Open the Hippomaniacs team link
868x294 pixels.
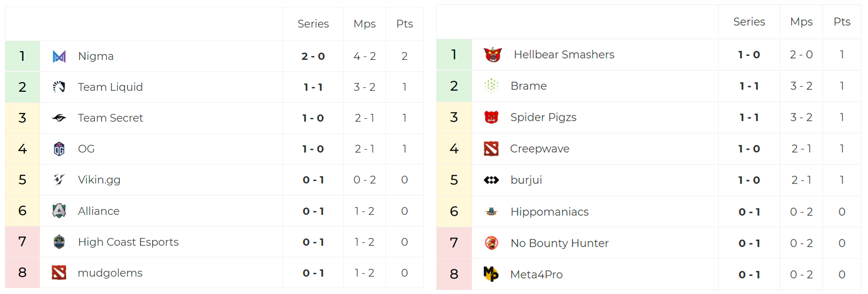[x=550, y=212]
